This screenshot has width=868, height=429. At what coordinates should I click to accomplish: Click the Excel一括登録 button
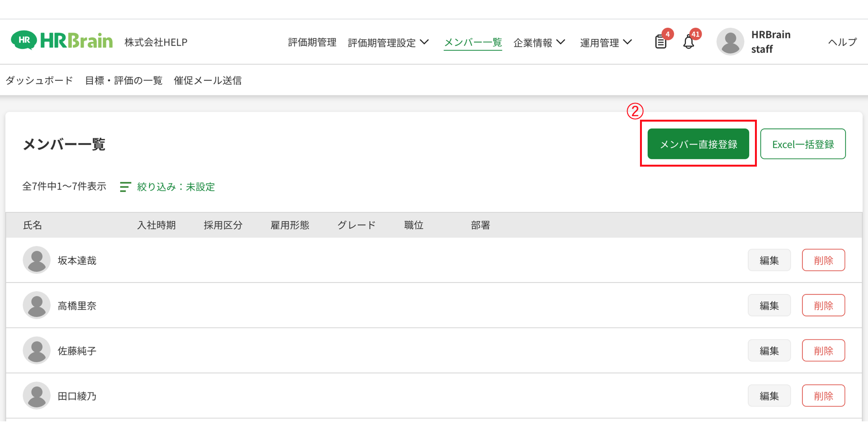pyautogui.click(x=803, y=144)
